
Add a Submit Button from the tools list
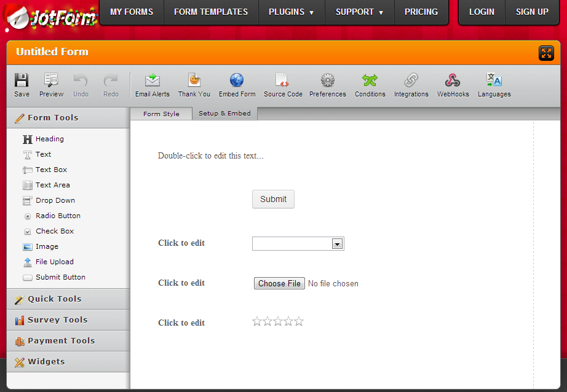coord(54,278)
